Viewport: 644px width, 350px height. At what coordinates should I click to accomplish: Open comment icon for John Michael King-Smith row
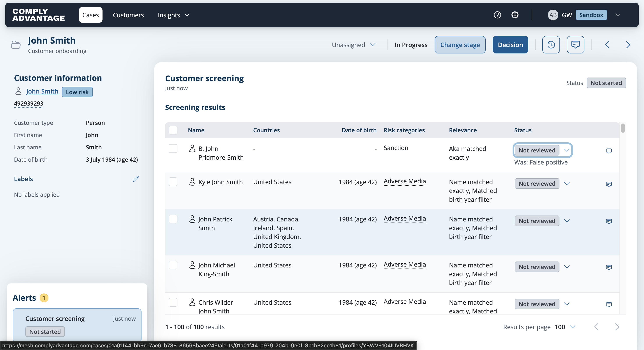pyautogui.click(x=609, y=267)
